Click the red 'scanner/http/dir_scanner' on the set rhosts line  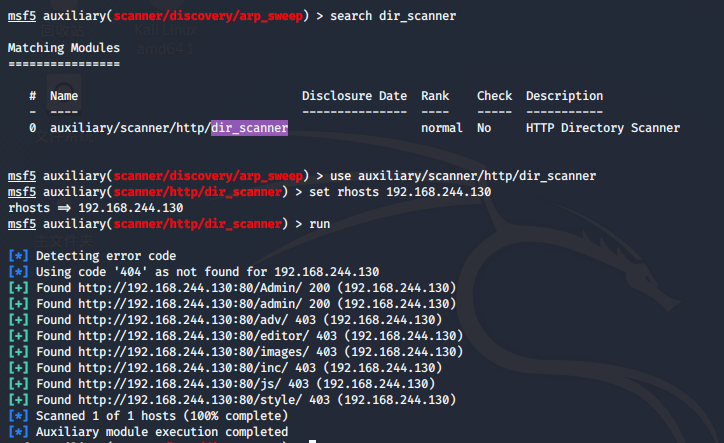pyautogui.click(x=197, y=192)
